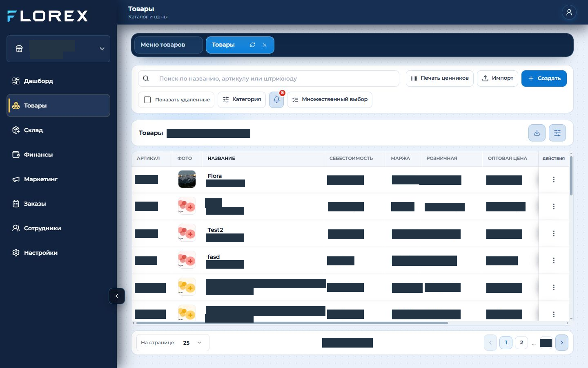Select page 1 in pagination
Viewport: 588px width, 368px height.
(x=506, y=343)
